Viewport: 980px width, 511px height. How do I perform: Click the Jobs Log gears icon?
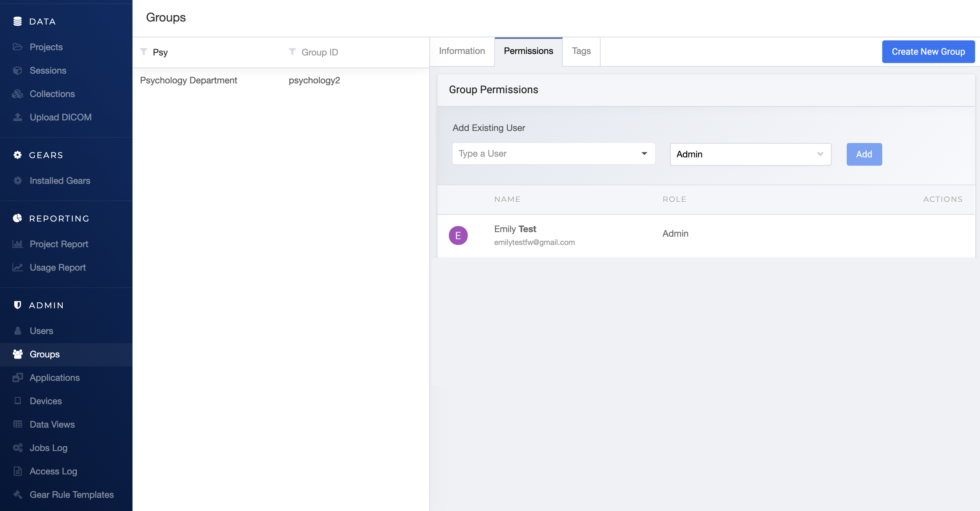tap(17, 448)
